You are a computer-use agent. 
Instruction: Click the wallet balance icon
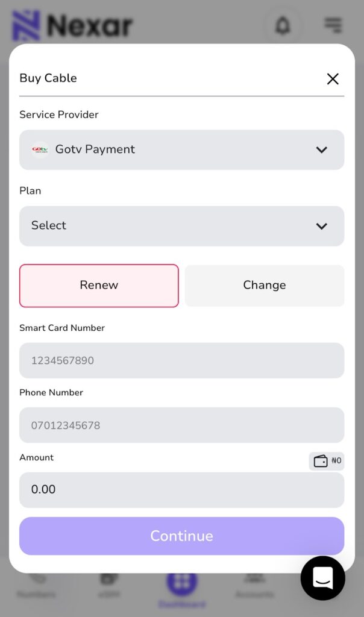[321, 461]
